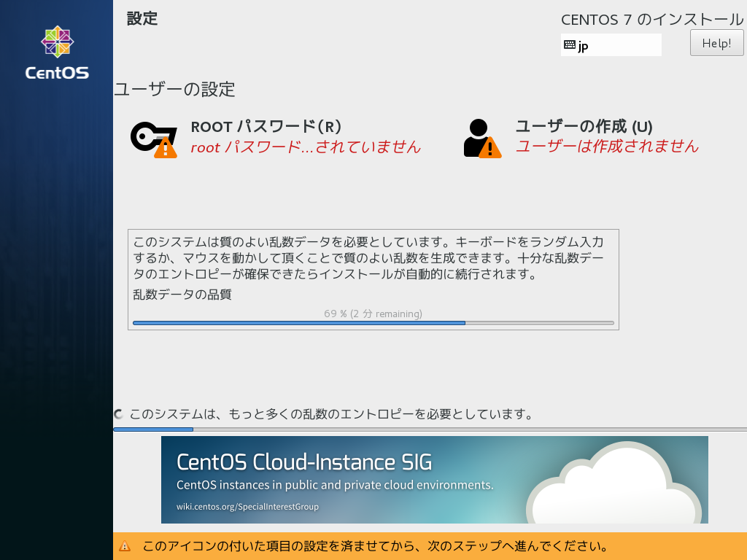This screenshot has height=560, width=747.
Task: Click spinner icon beside entropy status message
Action: [x=119, y=414]
